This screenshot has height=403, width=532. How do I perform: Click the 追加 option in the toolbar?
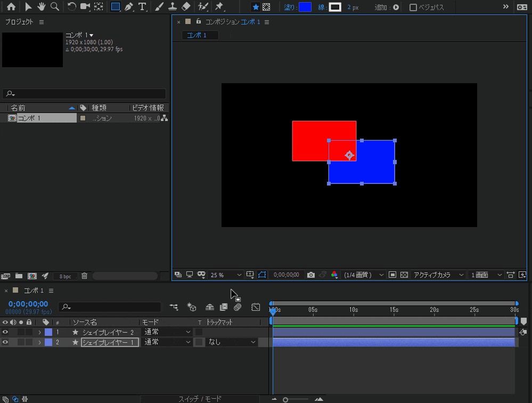[395, 7]
